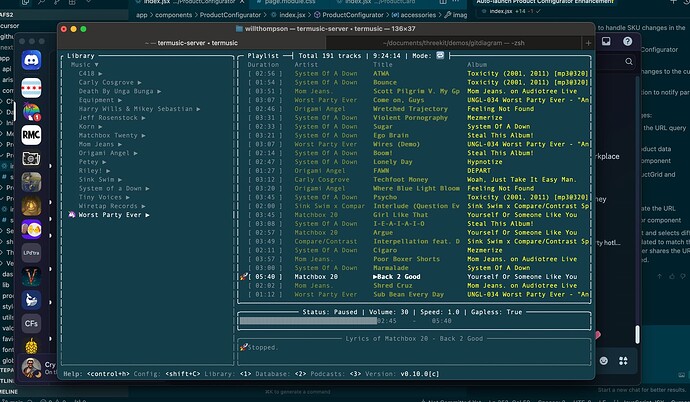Open Discord inbox icon

(x=606, y=41)
